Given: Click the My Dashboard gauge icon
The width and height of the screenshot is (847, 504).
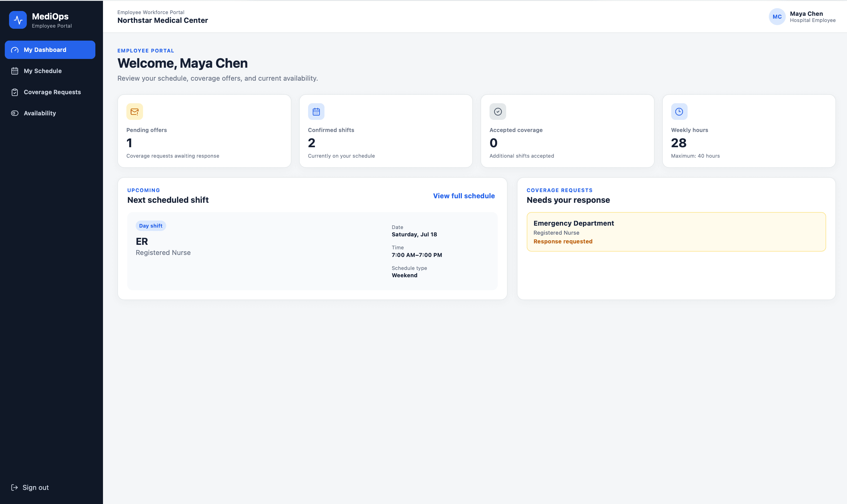Looking at the screenshot, I should pos(15,50).
